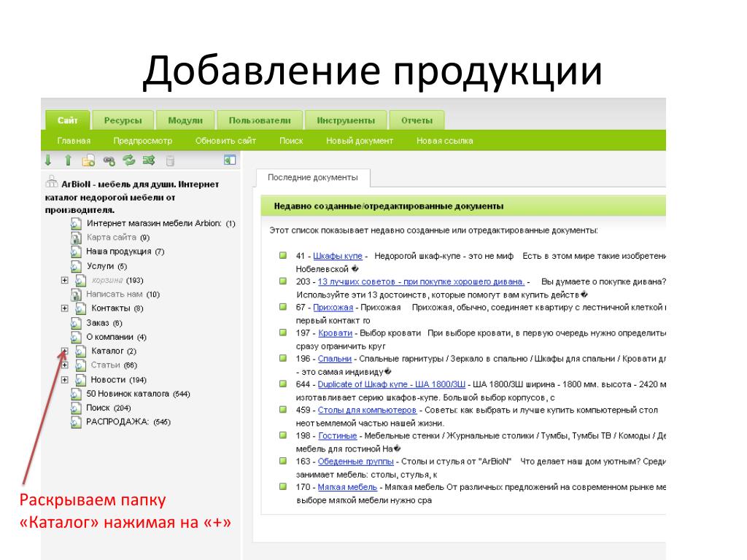Click document icon beside Новости
This screenshot has height=560, width=747.
point(81,380)
